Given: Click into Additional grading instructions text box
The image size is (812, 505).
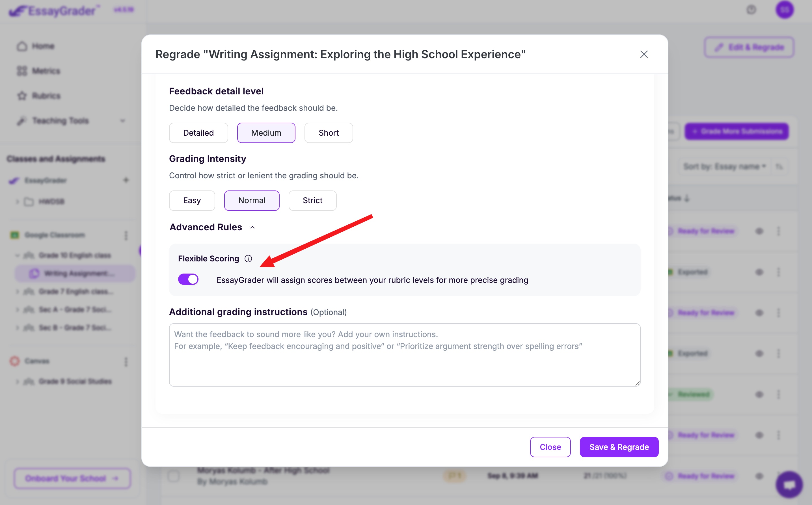Looking at the screenshot, I should pyautogui.click(x=404, y=355).
